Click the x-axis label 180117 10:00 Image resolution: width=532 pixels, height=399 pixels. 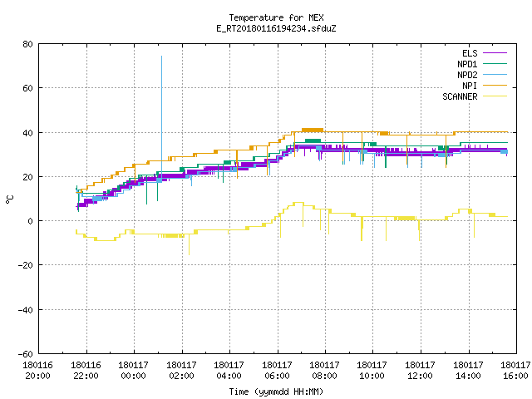372,371
